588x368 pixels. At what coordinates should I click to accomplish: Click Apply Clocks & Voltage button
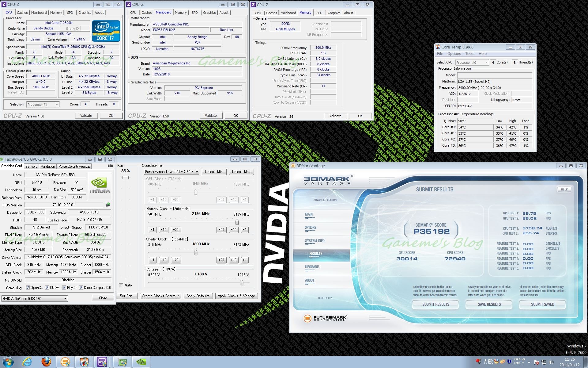pos(236,296)
